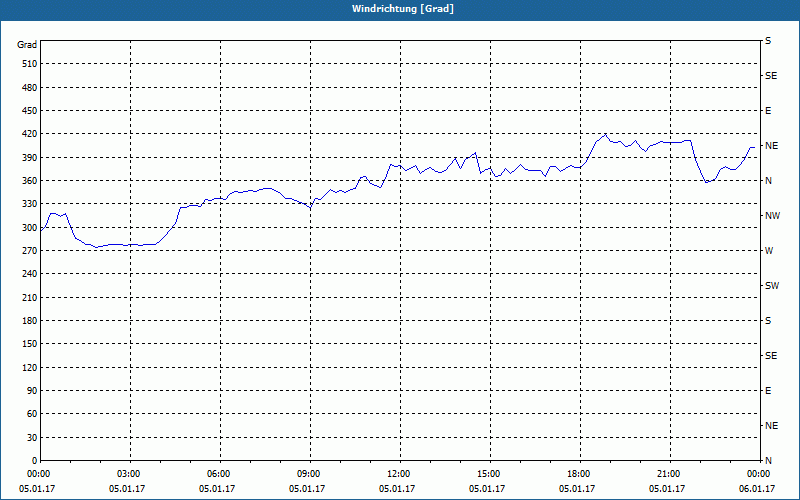Image resolution: width=800 pixels, height=500 pixels.
Task: Click the 09:00 time label
Action: 308,474
